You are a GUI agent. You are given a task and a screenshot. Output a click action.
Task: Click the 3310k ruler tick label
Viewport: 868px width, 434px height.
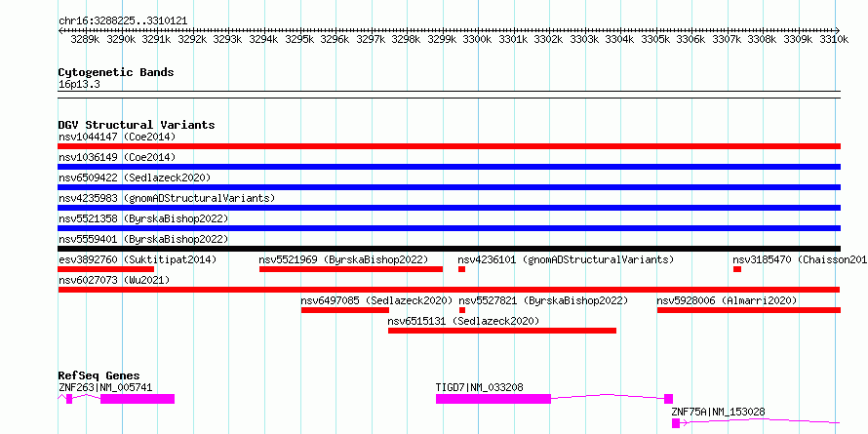tap(834, 39)
